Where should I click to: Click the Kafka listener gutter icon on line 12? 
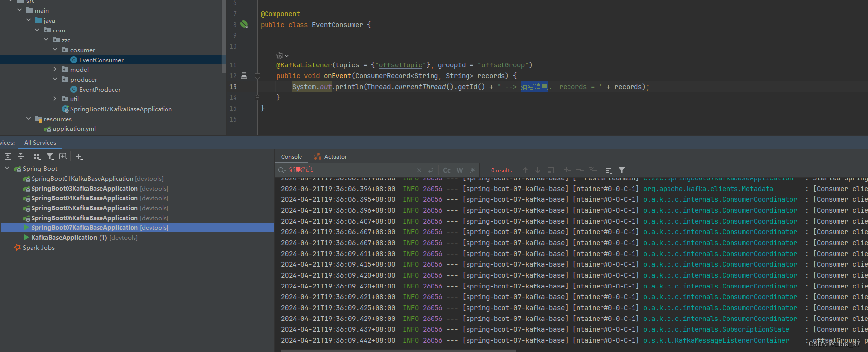coord(244,76)
